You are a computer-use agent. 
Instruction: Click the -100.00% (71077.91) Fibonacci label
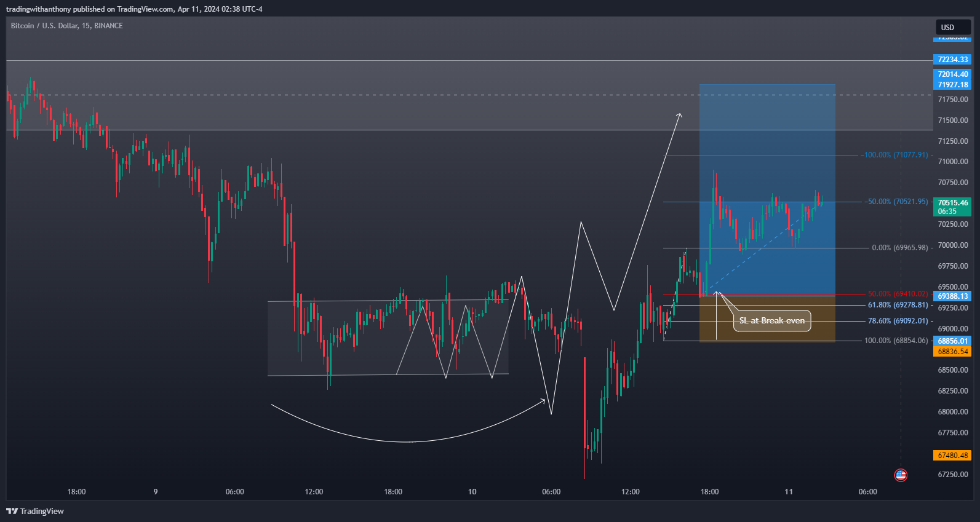(894, 155)
